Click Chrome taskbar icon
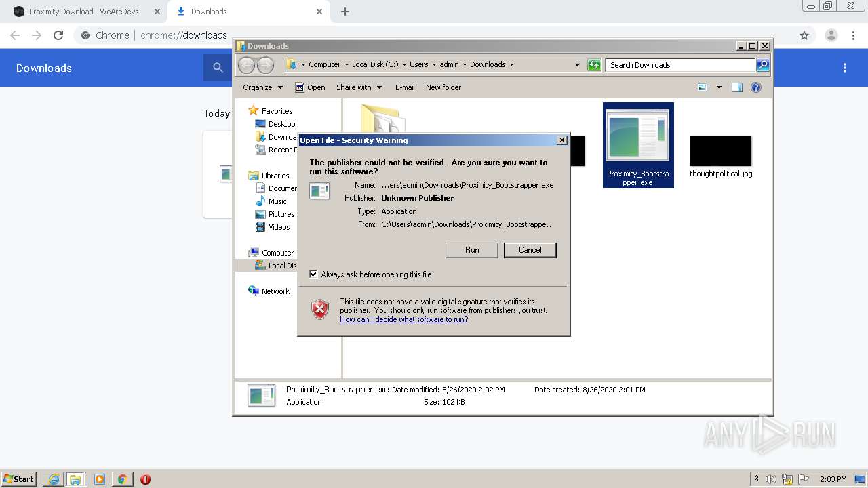 [122, 479]
